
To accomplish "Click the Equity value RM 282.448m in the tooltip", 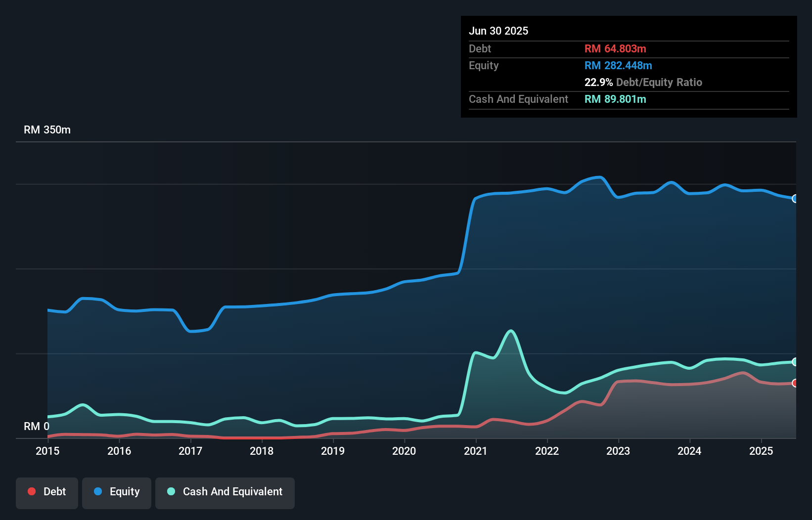I will point(618,65).
